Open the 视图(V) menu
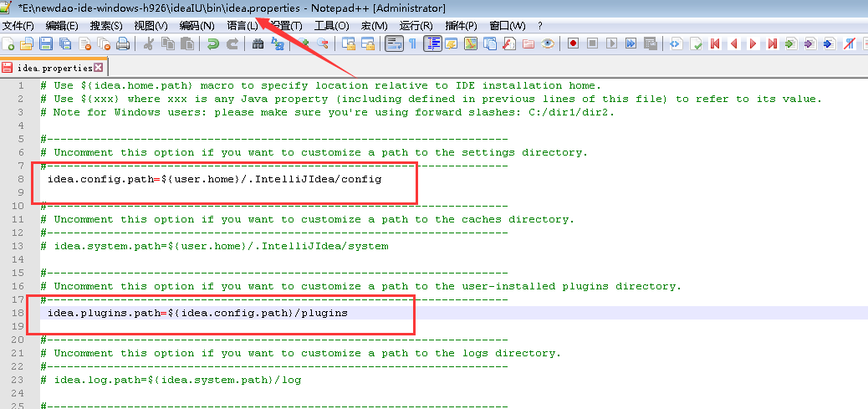 151,25
